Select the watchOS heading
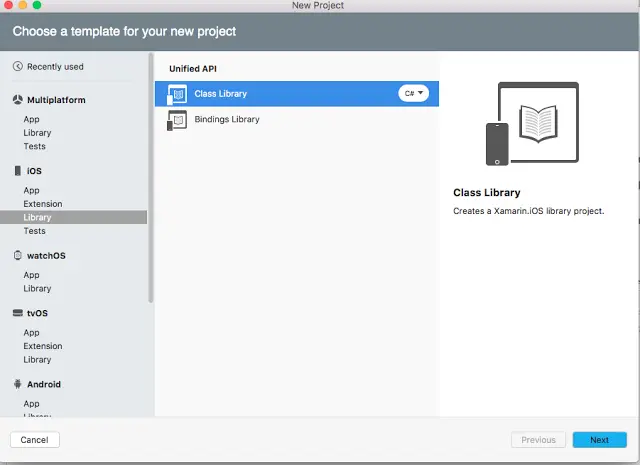Screen dimensions: 640x465 (46, 256)
